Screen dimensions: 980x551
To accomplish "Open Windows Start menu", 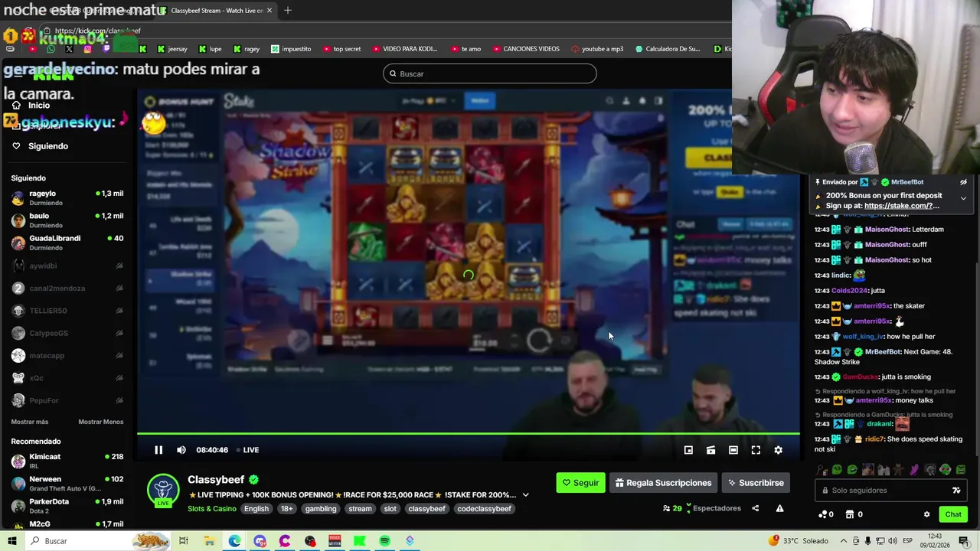I will point(12,541).
